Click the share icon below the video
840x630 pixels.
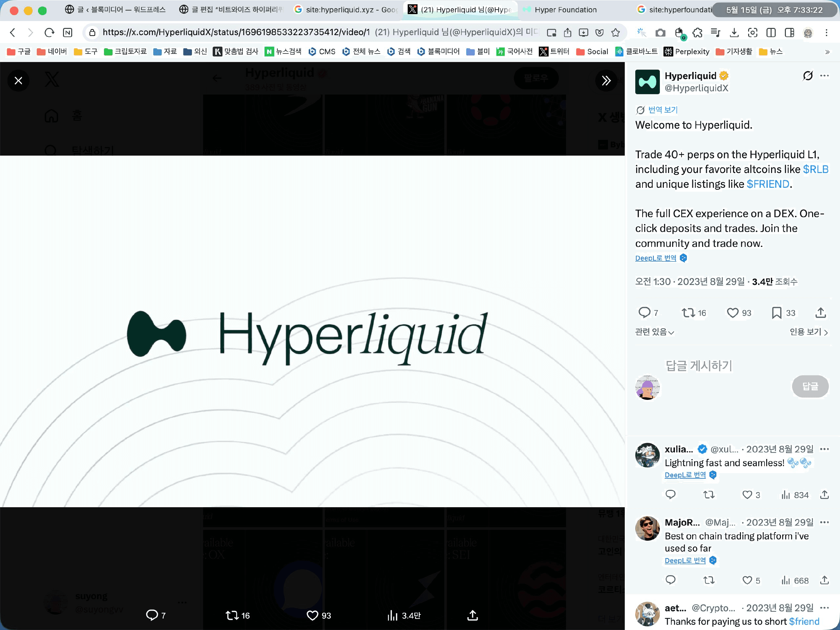pos(472,615)
